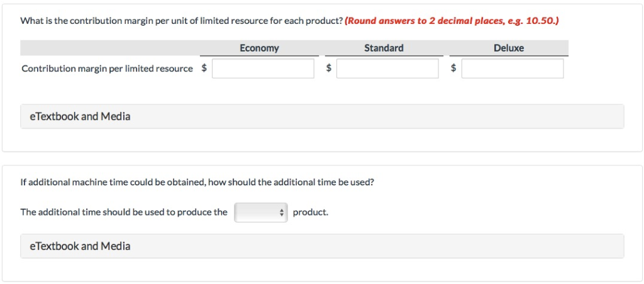Select the Deluxe column header
This screenshot has height=284, width=644.
pos(509,48)
